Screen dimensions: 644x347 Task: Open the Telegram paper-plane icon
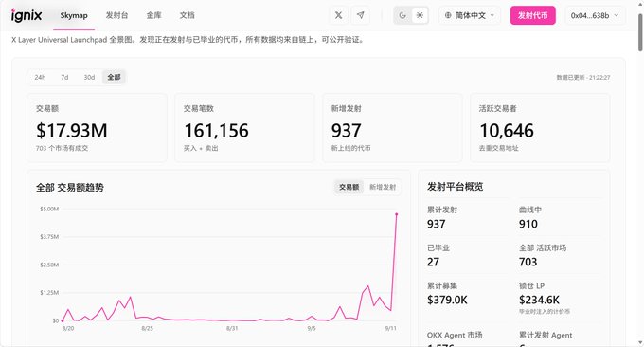coord(360,15)
